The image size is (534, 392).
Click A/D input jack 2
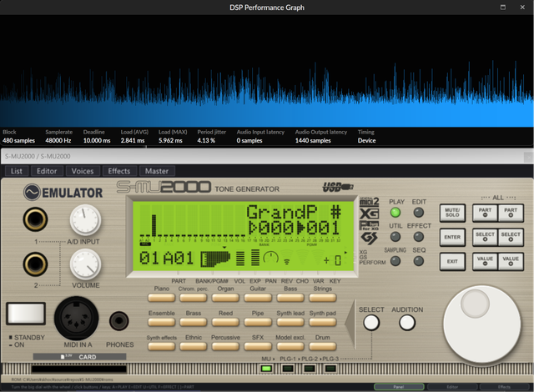[x=35, y=264]
